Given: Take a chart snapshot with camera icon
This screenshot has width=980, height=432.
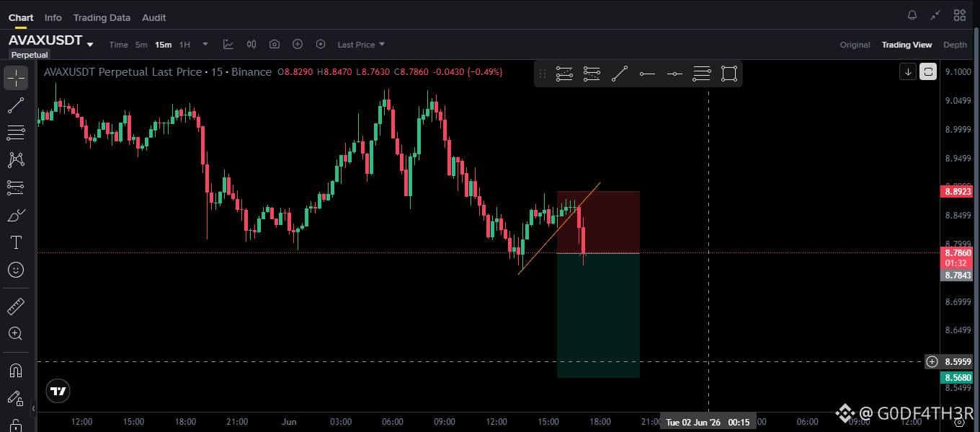Looking at the screenshot, I should pos(275,45).
